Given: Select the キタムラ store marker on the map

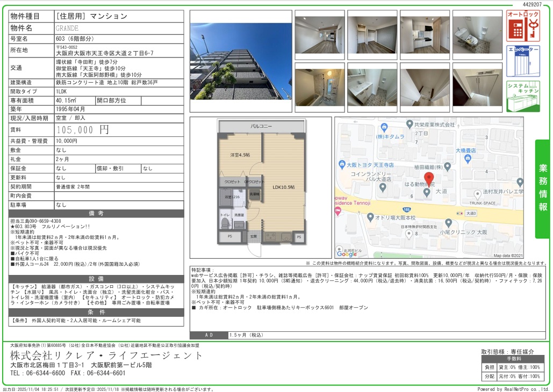Looking at the screenshot, I should [384, 128].
